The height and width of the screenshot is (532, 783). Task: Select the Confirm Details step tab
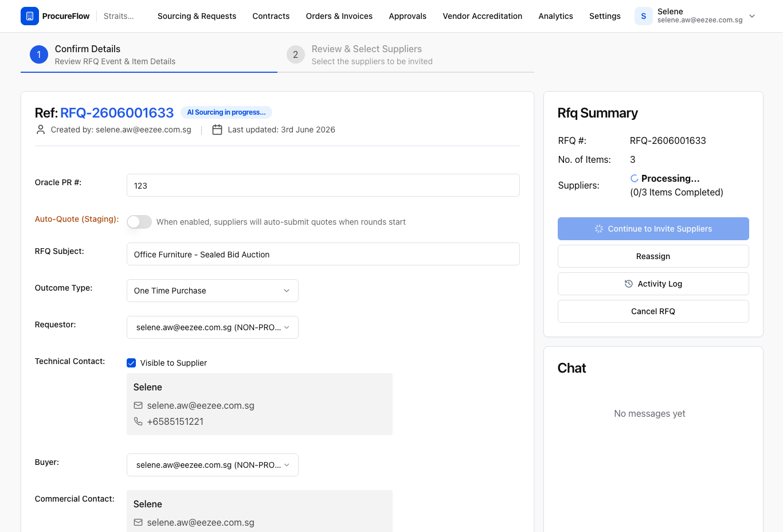click(x=149, y=55)
